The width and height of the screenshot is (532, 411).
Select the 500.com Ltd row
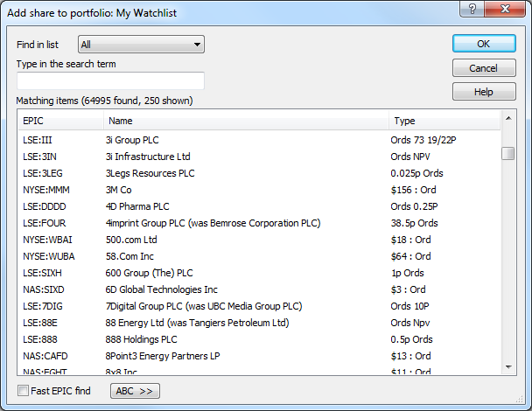259,240
